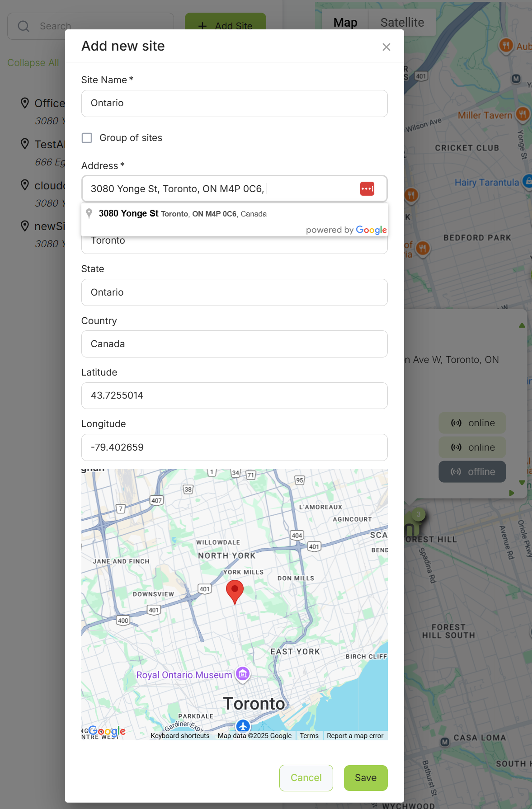
Task: Cancel adding the new site
Action: [x=306, y=778]
